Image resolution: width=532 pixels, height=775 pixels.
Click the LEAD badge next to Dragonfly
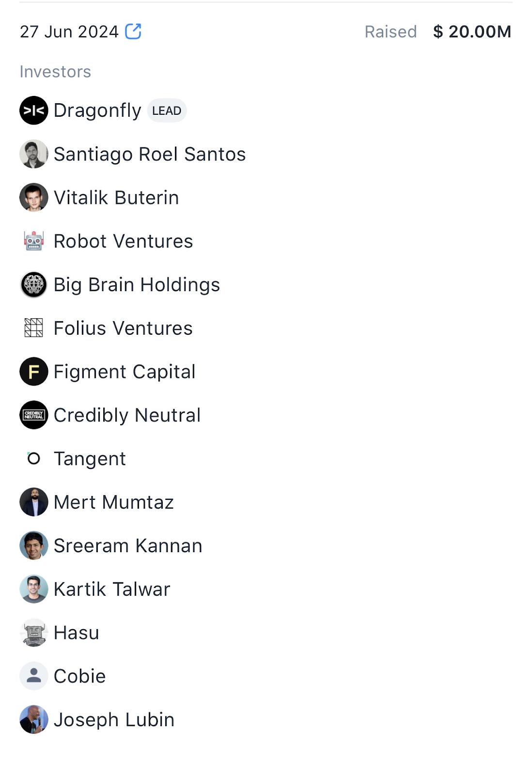click(167, 111)
